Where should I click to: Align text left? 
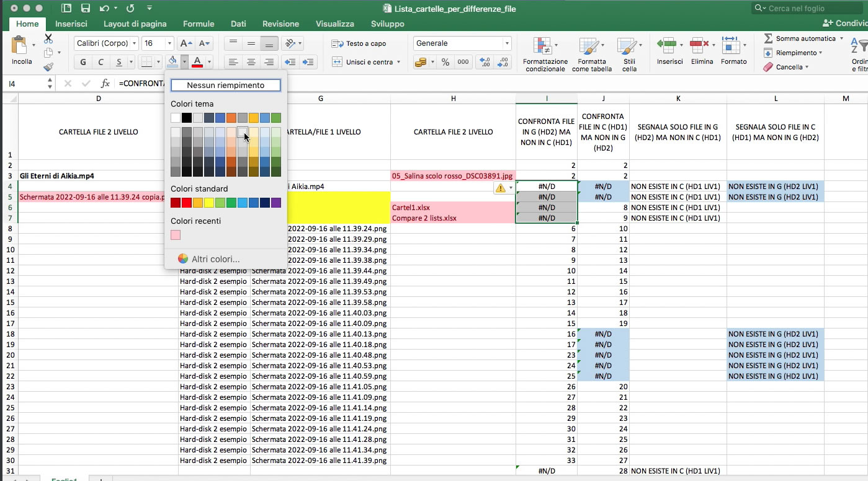pos(233,62)
